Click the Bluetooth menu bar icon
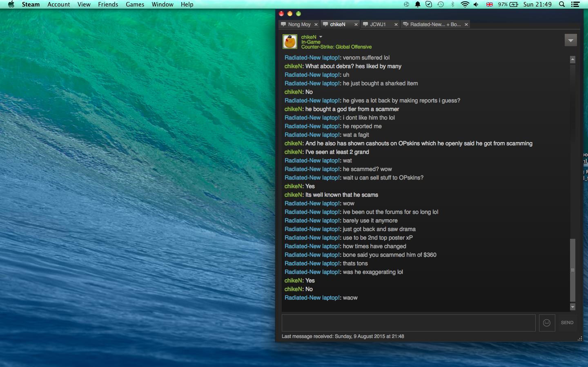588x367 pixels. tap(452, 4)
